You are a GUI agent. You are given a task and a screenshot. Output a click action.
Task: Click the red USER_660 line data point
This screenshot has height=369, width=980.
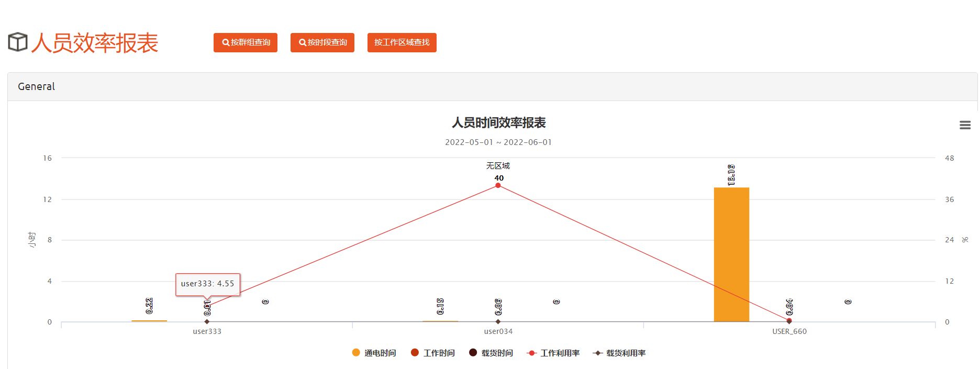point(789,320)
